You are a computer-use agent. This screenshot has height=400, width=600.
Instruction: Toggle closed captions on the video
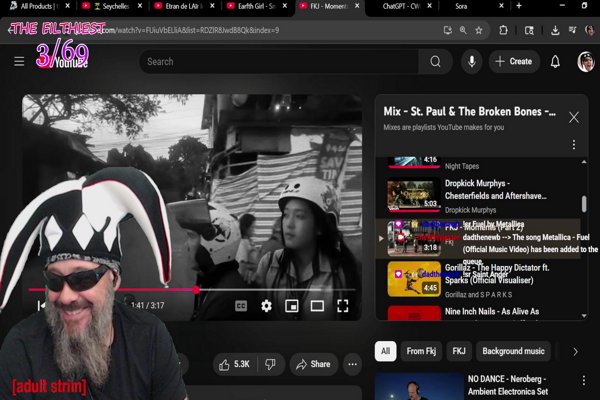241,306
